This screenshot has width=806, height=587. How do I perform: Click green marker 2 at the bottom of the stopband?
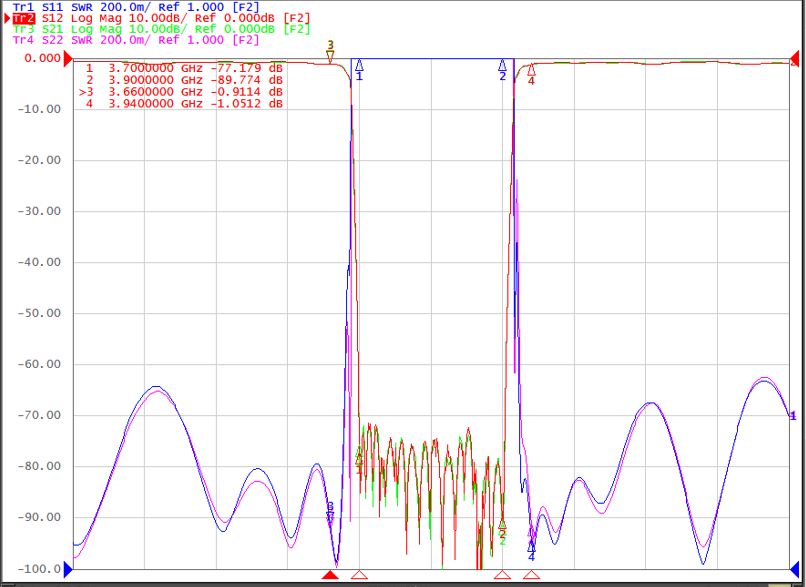click(502, 536)
